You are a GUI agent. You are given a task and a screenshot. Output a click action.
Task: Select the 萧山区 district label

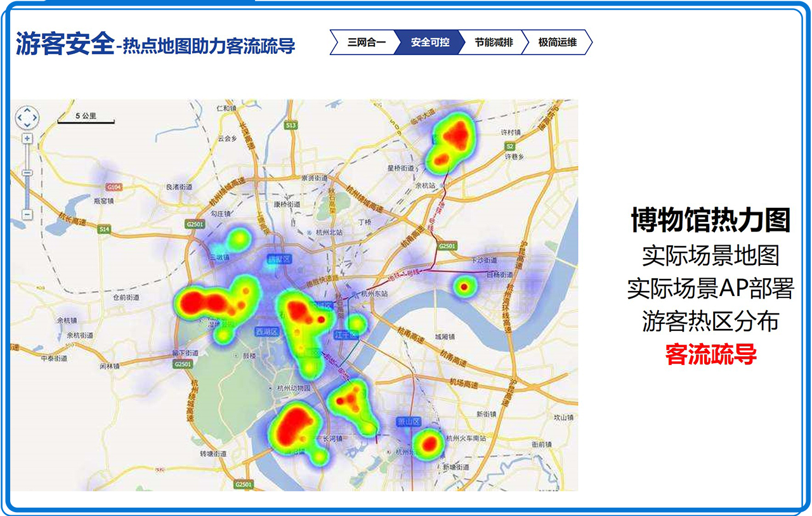click(x=409, y=422)
